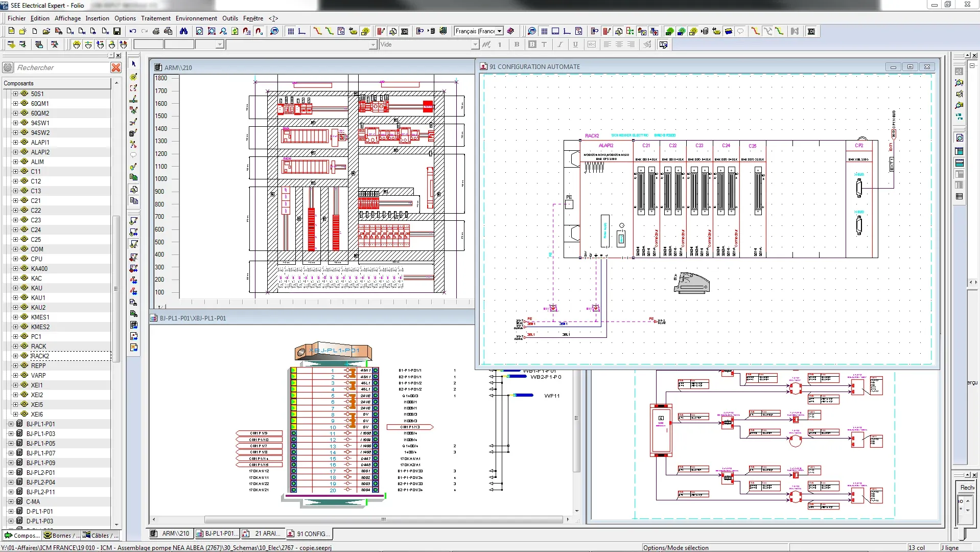The image size is (980, 552).
Task: Expand the CPU component node
Action: click(x=15, y=259)
